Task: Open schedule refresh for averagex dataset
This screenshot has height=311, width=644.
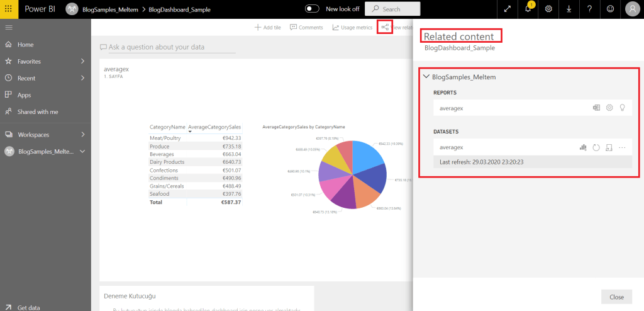Action: pyautogui.click(x=609, y=147)
